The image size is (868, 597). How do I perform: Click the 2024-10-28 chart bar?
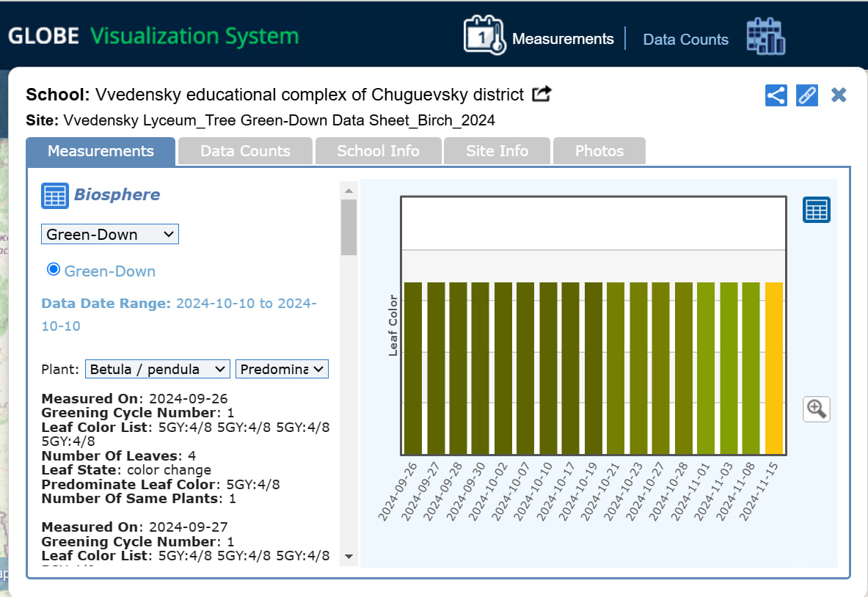(684, 368)
